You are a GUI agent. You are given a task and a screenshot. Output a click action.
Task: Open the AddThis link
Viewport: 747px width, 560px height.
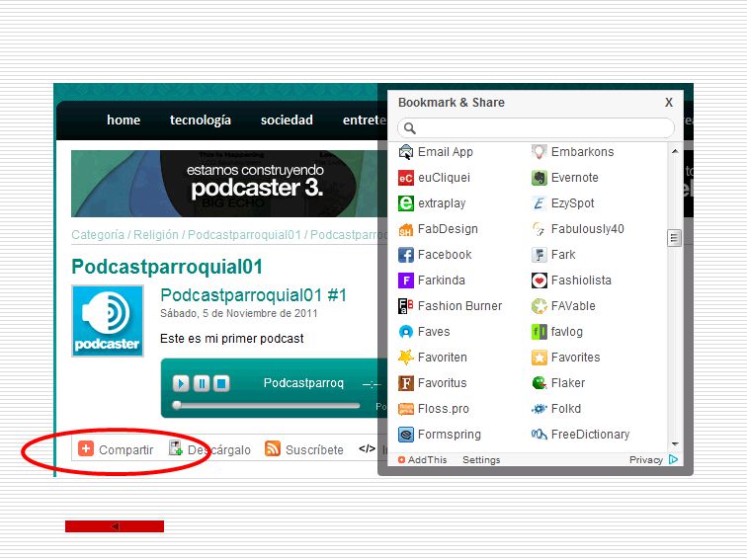(x=423, y=460)
